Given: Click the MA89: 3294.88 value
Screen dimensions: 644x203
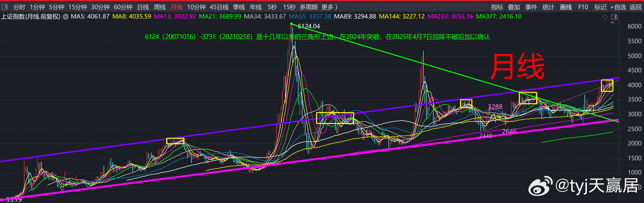Looking at the screenshot, I should [x=355, y=17].
